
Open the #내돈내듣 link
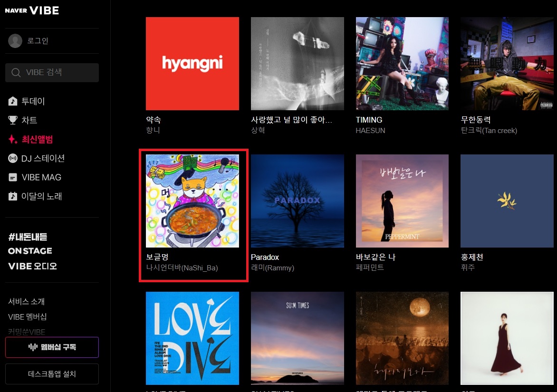[28, 237]
